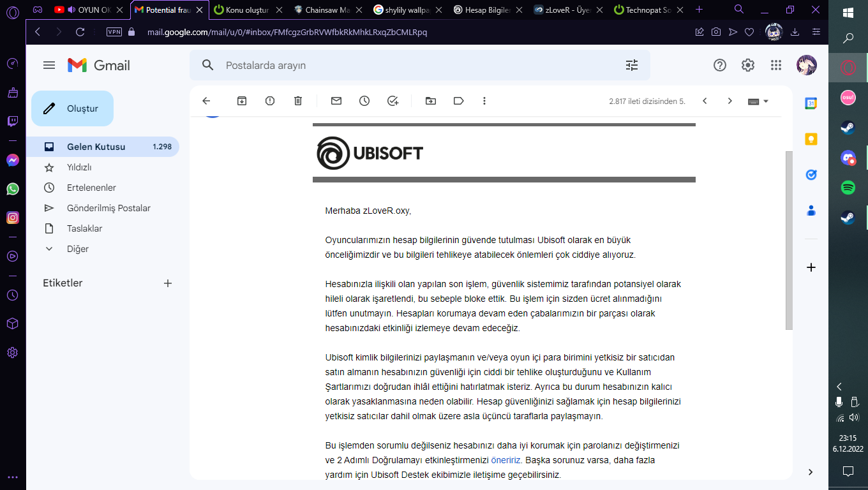Open the labels icon for this email

pyautogui.click(x=459, y=101)
